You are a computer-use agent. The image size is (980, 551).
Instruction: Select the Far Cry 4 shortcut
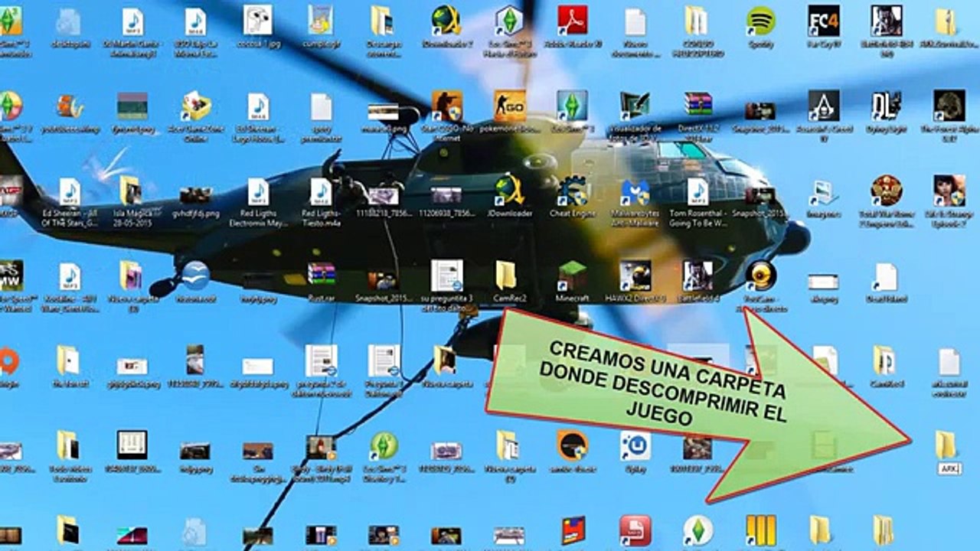(x=823, y=21)
